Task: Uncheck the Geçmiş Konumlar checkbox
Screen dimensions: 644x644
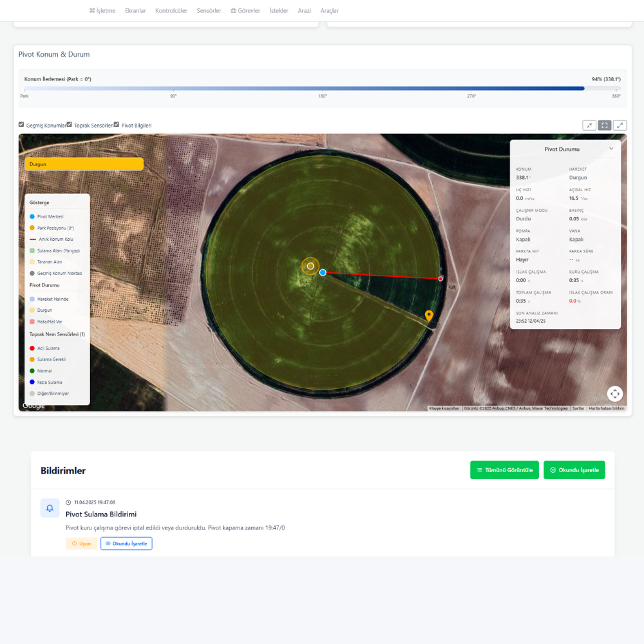Action: pyautogui.click(x=20, y=124)
